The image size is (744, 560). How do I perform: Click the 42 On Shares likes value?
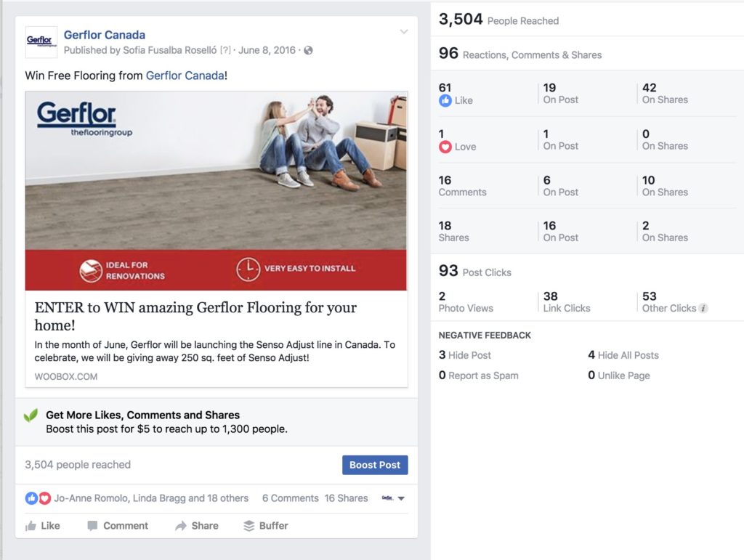pyautogui.click(x=665, y=94)
